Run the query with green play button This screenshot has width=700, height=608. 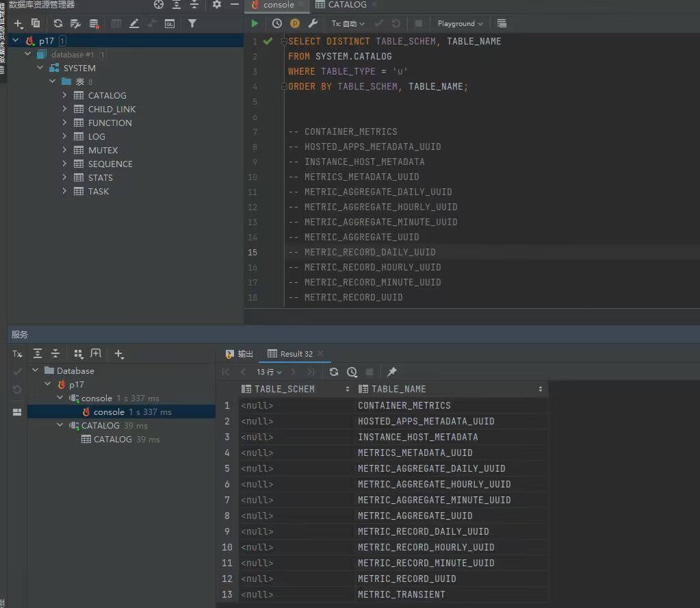tap(255, 23)
